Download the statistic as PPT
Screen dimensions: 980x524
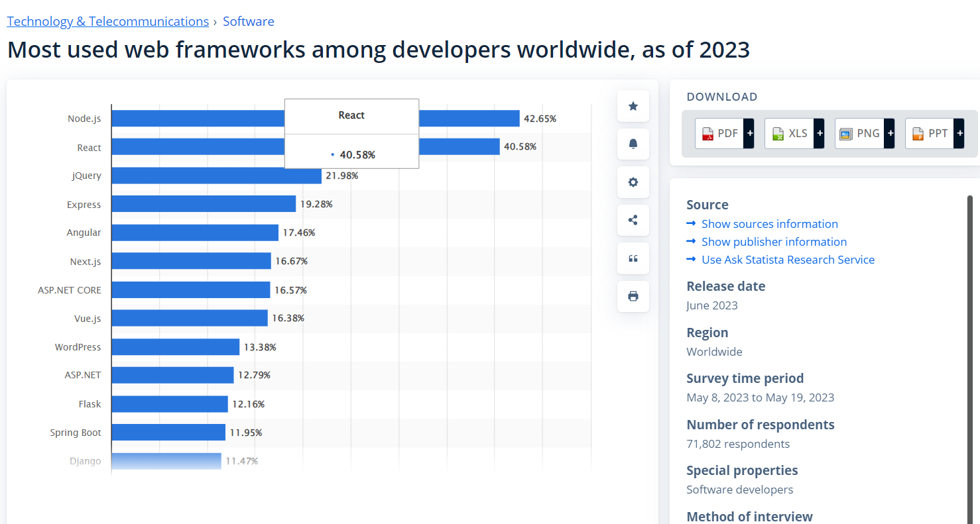click(931, 133)
